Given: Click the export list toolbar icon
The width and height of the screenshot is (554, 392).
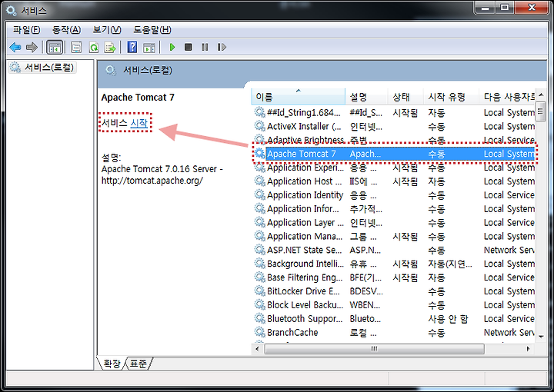Looking at the screenshot, I should coord(110,48).
